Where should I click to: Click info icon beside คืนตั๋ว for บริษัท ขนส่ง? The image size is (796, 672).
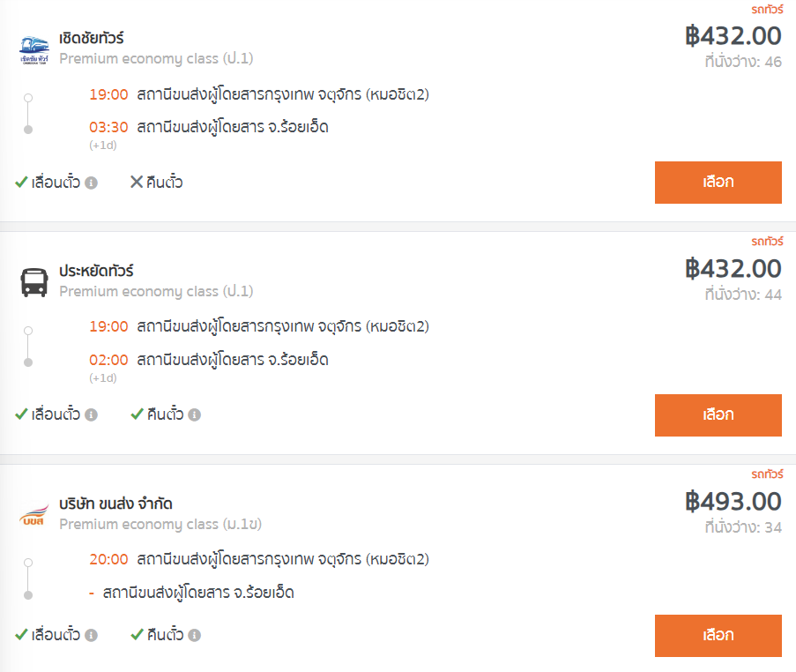pos(195,635)
